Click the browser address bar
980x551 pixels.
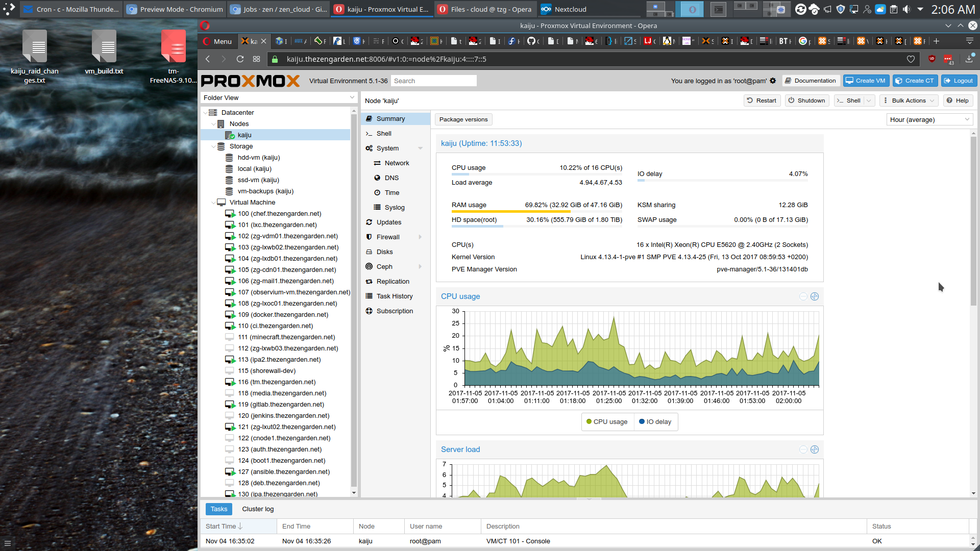click(592, 59)
